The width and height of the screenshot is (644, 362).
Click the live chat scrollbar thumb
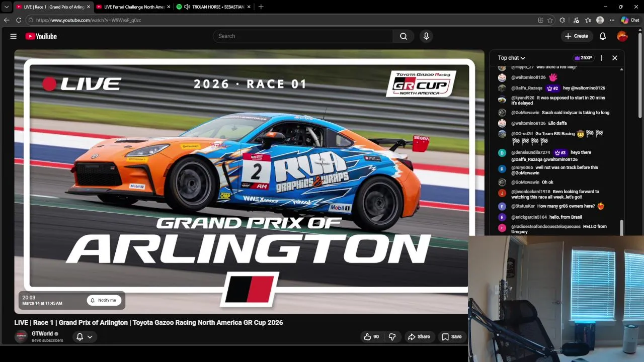pyautogui.click(x=621, y=227)
